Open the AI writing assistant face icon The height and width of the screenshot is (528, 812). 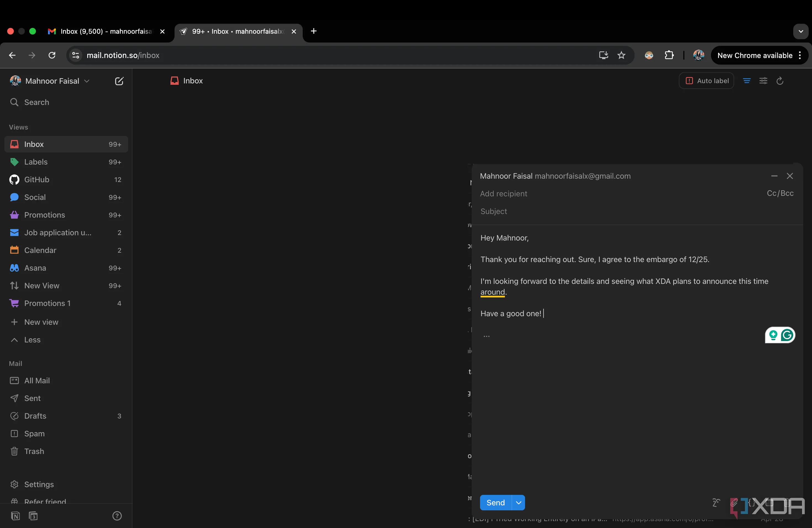(716, 503)
